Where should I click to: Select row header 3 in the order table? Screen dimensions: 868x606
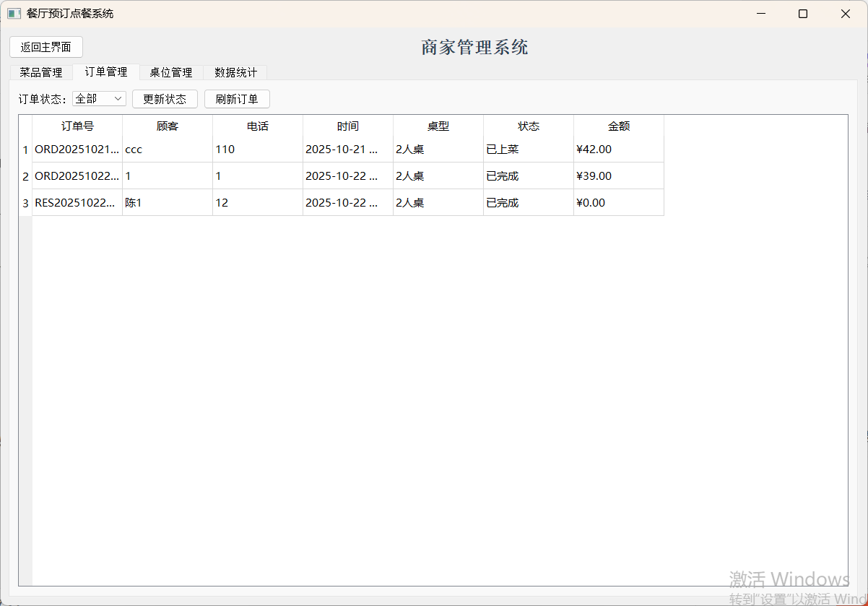click(x=25, y=203)
